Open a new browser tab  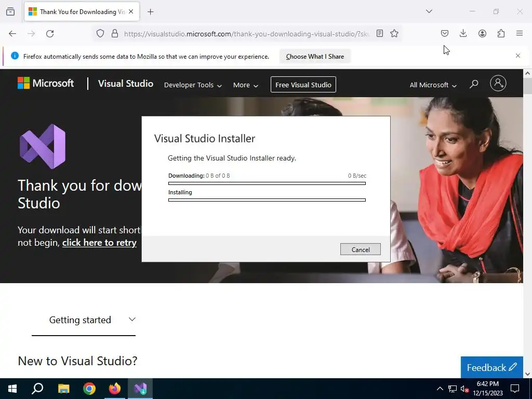(x=151, y=12)
